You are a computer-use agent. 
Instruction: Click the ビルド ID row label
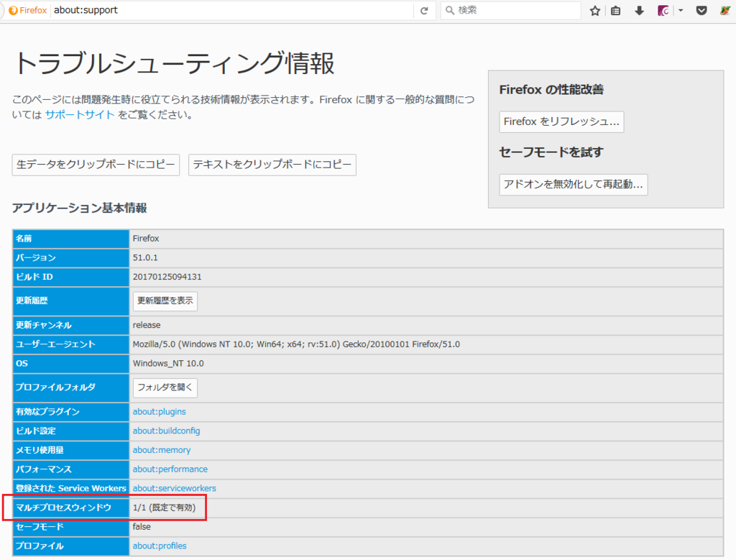tap(34, 277)
